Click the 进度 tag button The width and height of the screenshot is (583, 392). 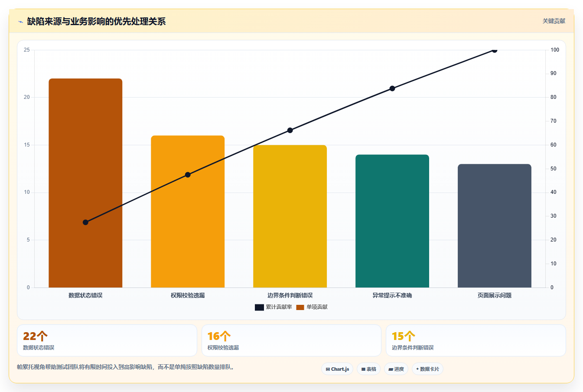tap(396, 369)
